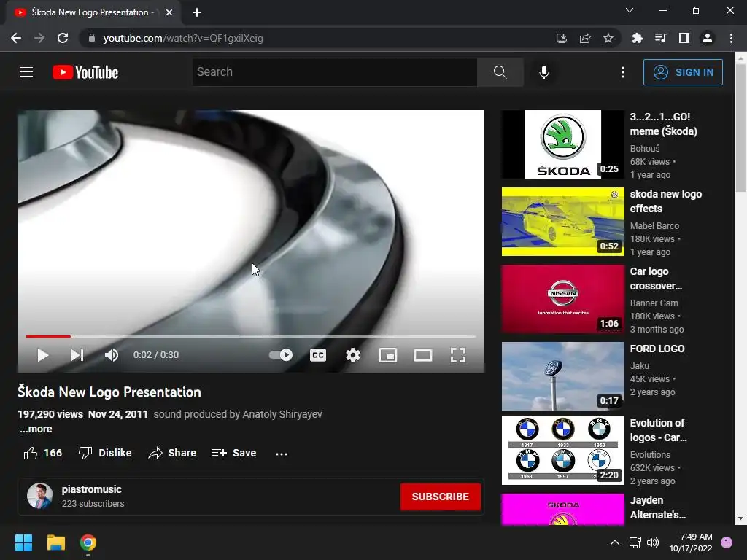This screenshot has height=560, width=747.
Task: Save the video to a playlist
Action: tap(234, 453)
